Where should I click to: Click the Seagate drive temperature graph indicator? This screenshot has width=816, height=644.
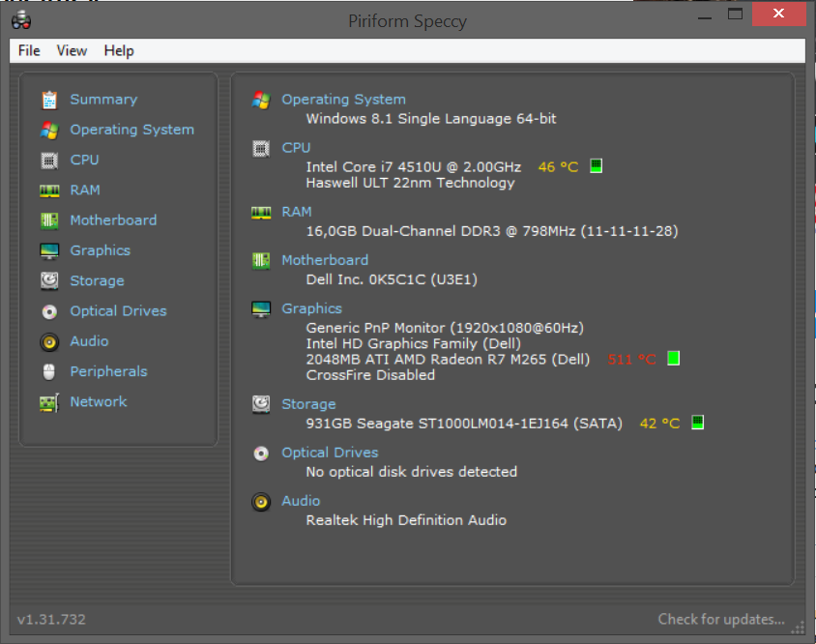pos(698,423)
